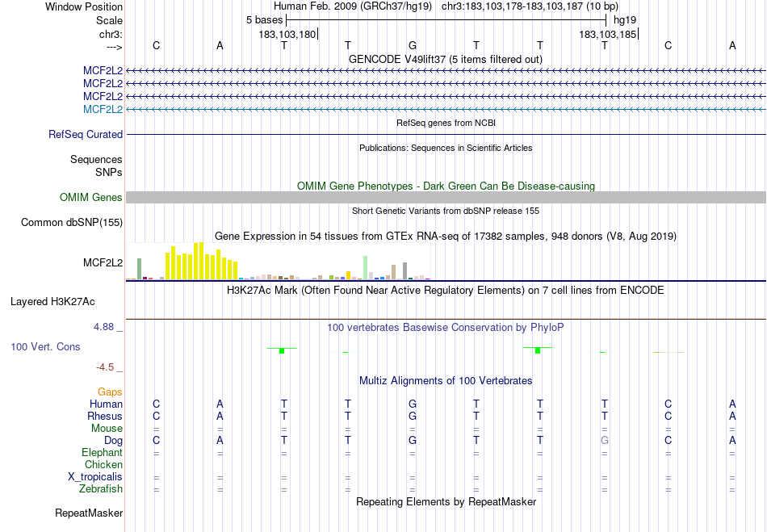Select the Mouse alignment row label
This screenshot has width=767, height=532.
107,429
